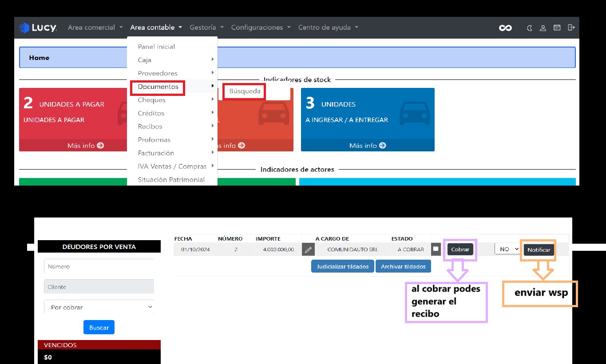Click the amount 4.000.000,00
This screenshot has height=364, width=606.
click(x=278, y=249)
